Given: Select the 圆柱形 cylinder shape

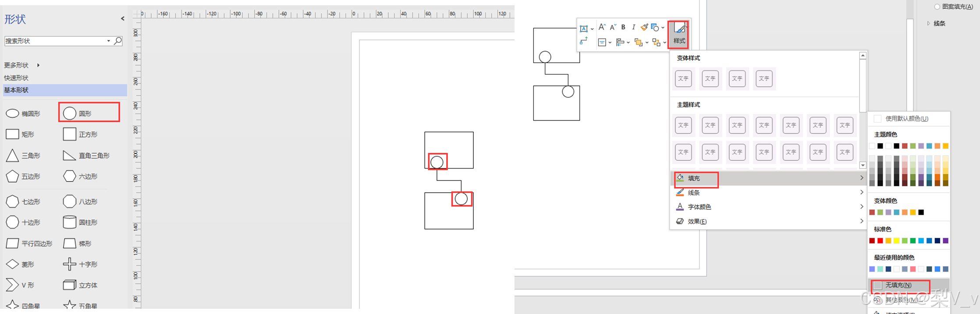Looking at the screenshot, I should 80,222.
